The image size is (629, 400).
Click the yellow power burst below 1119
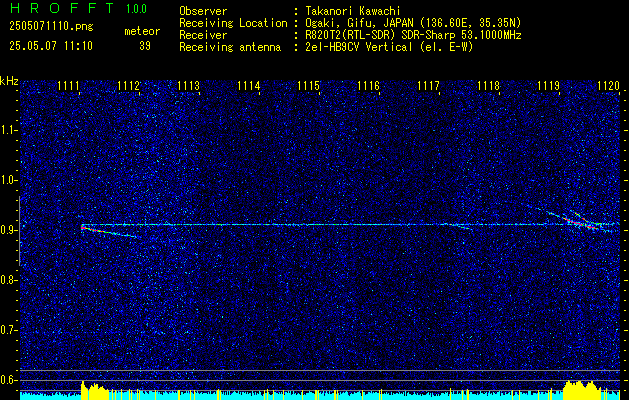(x=581, y=390)
